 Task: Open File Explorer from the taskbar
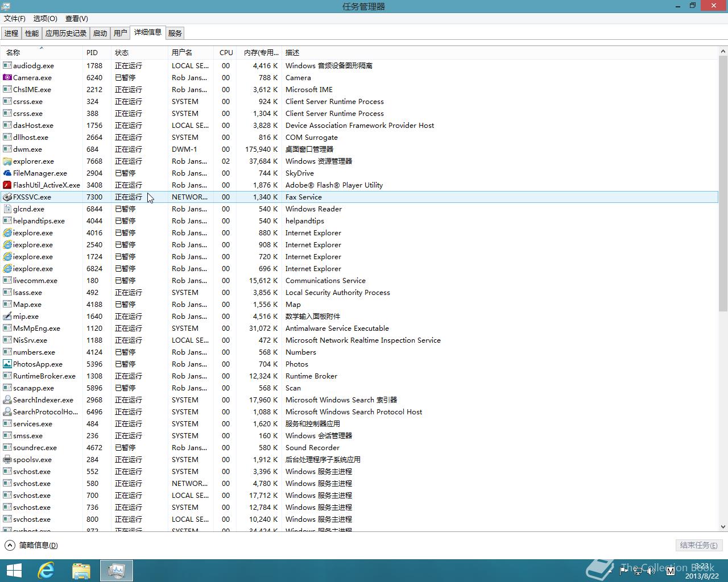coord(81,571)
